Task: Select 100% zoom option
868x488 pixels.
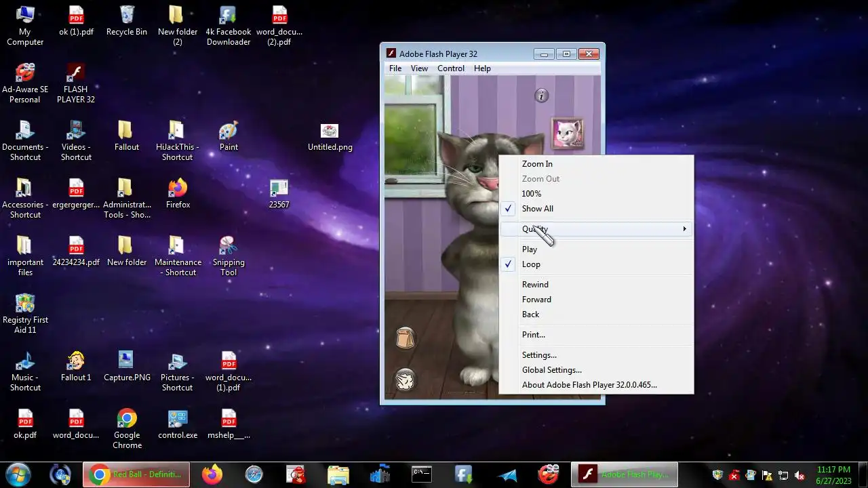Action: 597,194
